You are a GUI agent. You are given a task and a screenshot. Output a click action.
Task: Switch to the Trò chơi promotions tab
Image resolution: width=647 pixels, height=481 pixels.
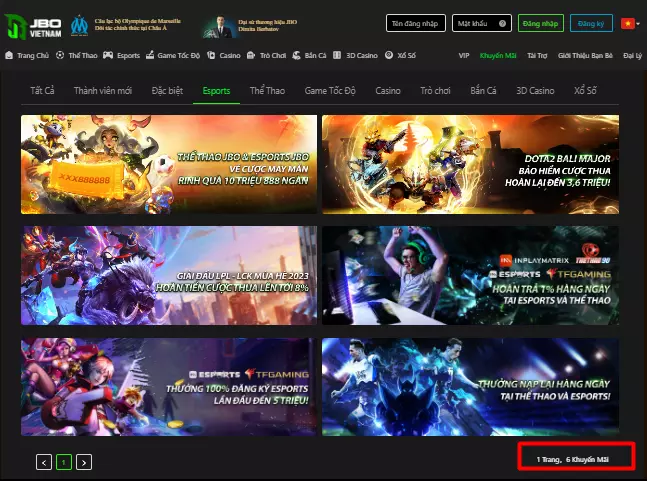click(x=435, y=90)
